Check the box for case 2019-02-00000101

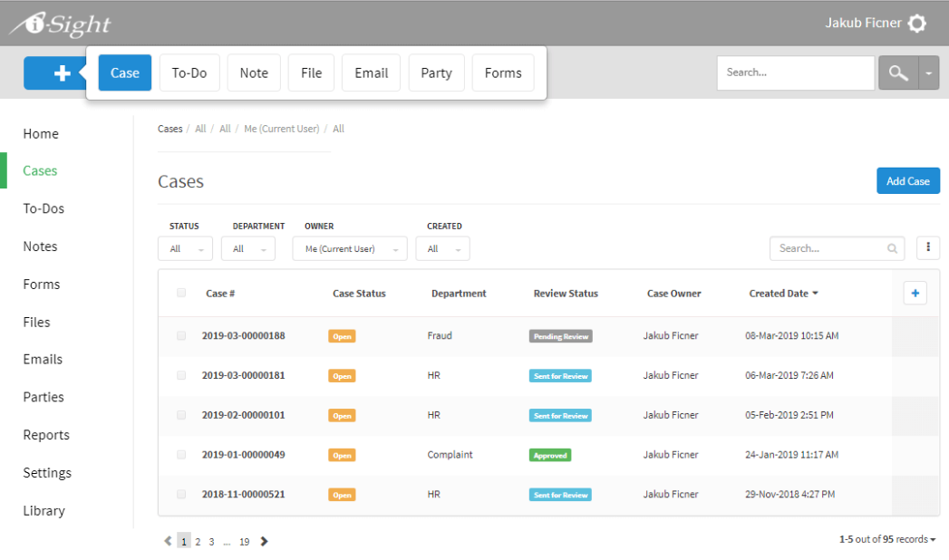[181, 415]
